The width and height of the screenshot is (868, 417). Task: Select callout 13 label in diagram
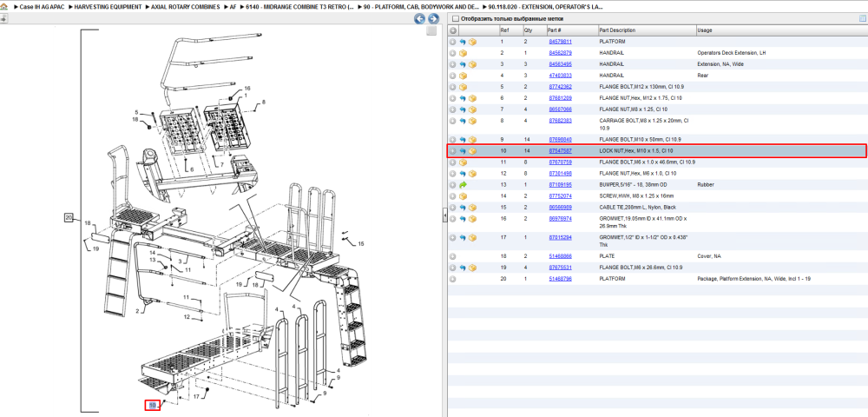click(153, 260)
